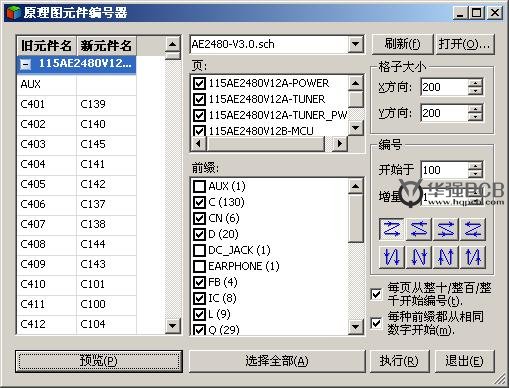The height and width of the screenshot is (388, 509).
Task: Click the 开始于 start number field
Action: pyautogui.click(x=445, y=170)
